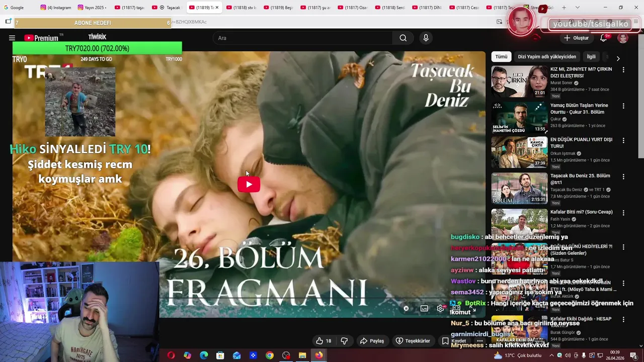This screenshot has height=362, width=644.
Task: Open File Explorer from the taskbar
Action: [302, 355]
